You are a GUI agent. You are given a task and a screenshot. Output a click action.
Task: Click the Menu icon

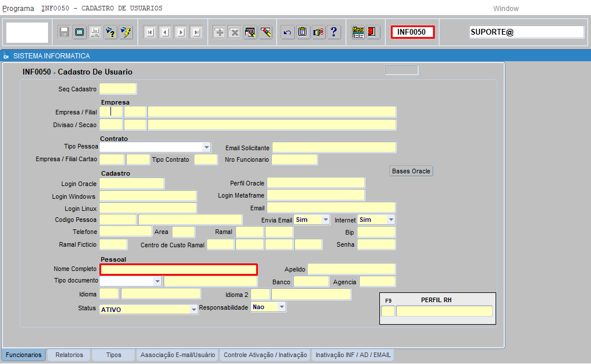pos(358,32)
